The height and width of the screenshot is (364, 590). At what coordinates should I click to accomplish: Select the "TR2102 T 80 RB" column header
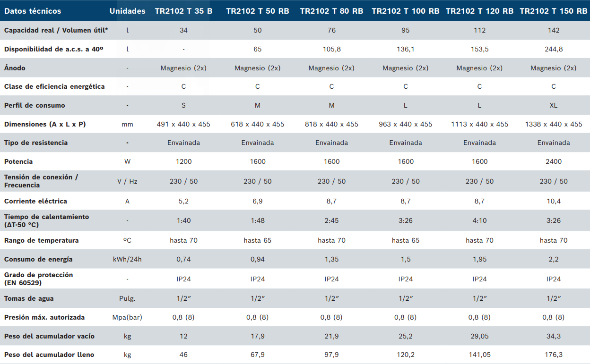(x=331, y=11)
